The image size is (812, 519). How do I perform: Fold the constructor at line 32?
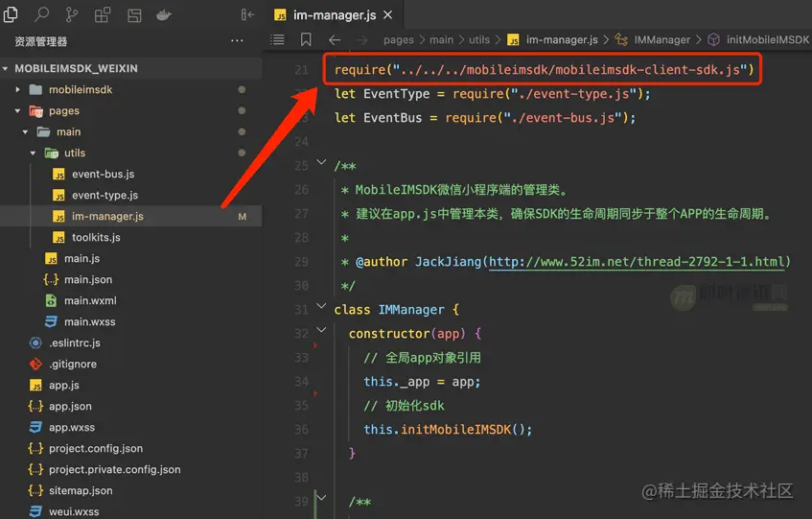pos(321,330)
